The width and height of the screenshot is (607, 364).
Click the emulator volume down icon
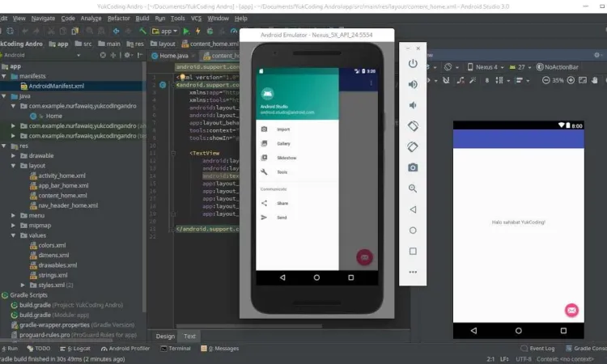click(x=413, y=105)
